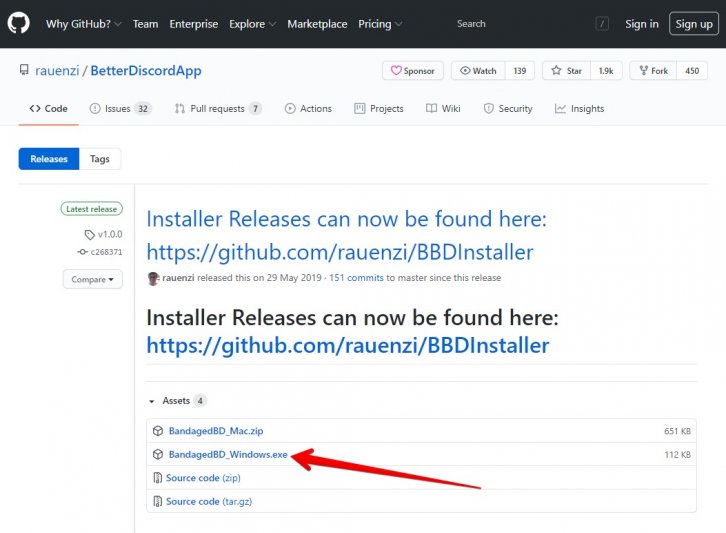This screenshot has width=726, height=533.
Task: Switch to the Code tab
Action: (x=48, y=108)
